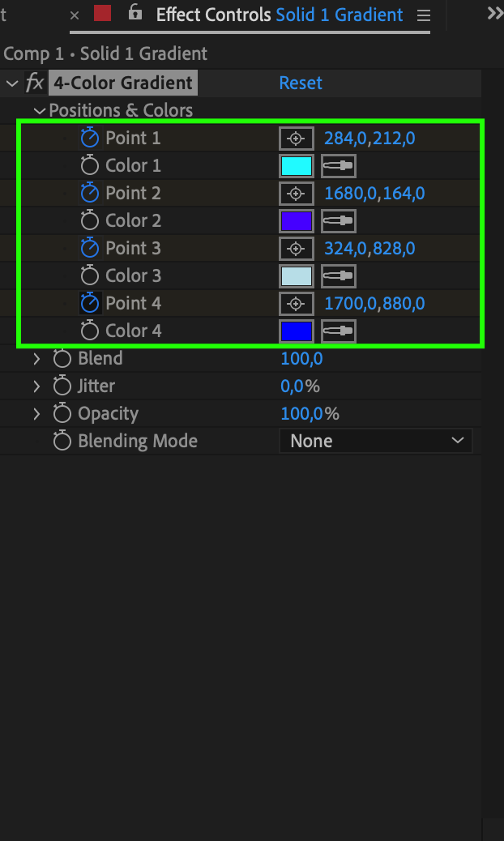Image resolution: width=504 pixels, height=841 pixels.
Task: Click the Jitter value 0,0%
Action: point(300,386)
